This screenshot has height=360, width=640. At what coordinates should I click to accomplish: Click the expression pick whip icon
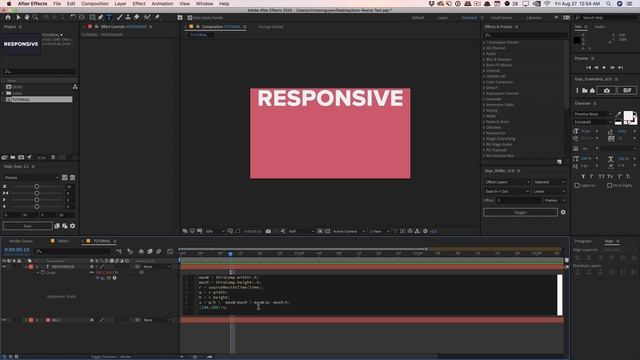point(109,278)
